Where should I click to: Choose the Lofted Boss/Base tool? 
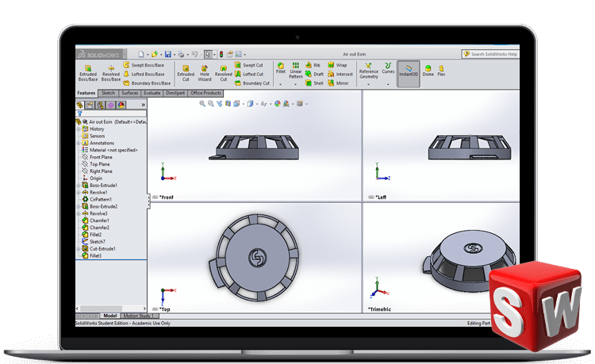tap(144, 74)
